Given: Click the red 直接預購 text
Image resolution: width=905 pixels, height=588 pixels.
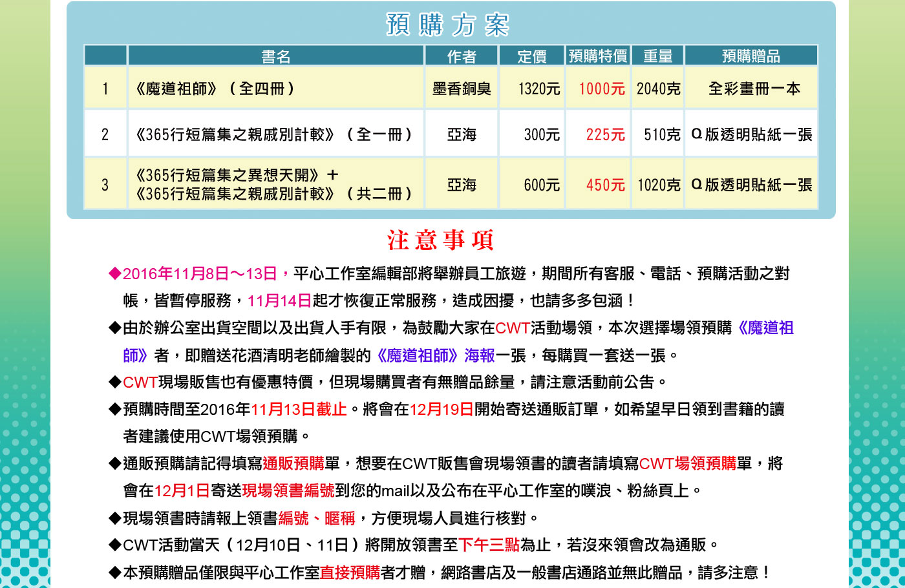Looking at the screenshot, I should 350,572.
